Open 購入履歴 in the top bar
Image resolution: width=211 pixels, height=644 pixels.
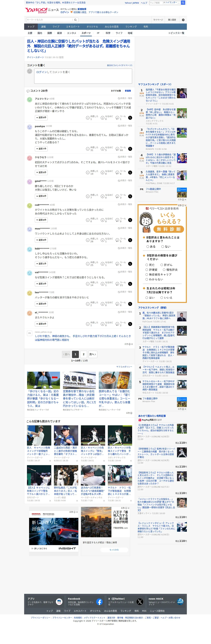tap(172, 20)
